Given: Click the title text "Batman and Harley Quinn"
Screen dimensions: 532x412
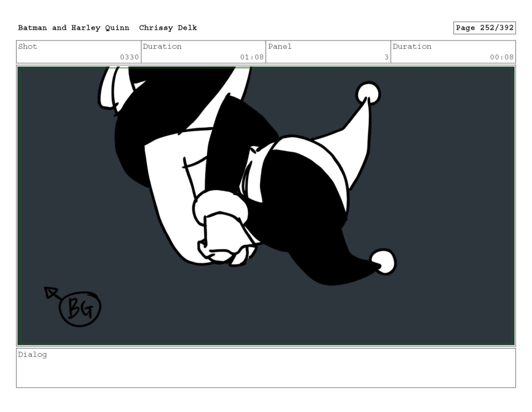Looking at the screenshot, I should [x=74, y=28].
